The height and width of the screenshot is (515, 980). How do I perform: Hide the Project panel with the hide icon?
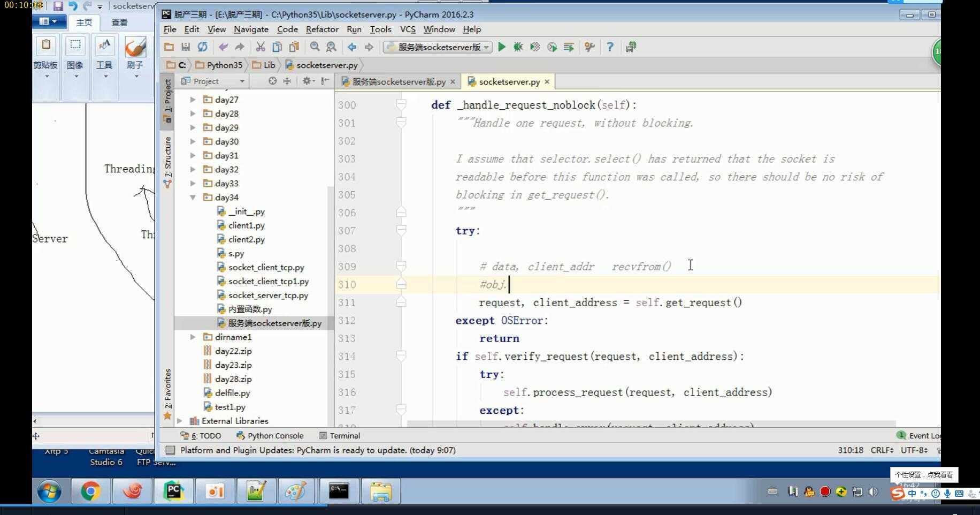[x=325, y=81]
